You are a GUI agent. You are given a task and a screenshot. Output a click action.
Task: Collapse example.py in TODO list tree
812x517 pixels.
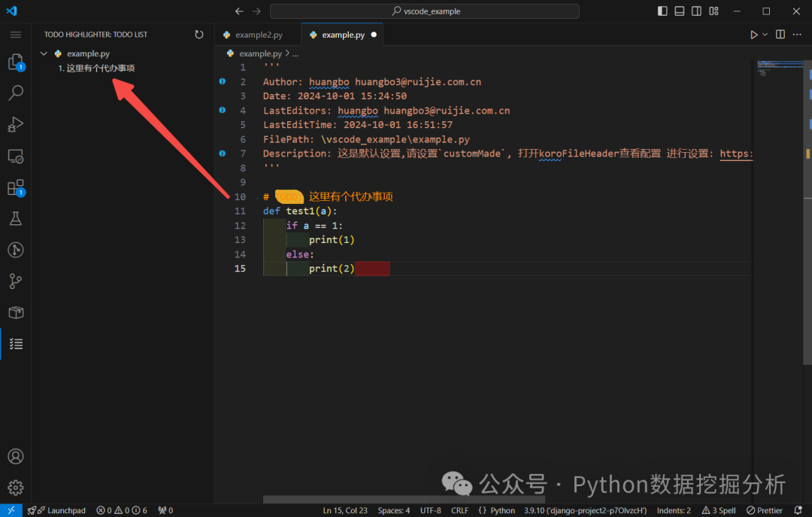(x=44, y=53)
